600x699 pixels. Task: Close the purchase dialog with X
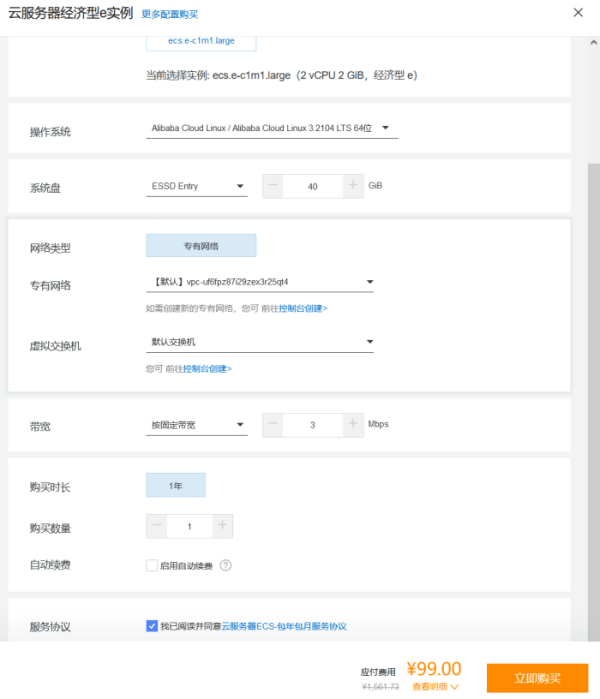pos(578,13)
